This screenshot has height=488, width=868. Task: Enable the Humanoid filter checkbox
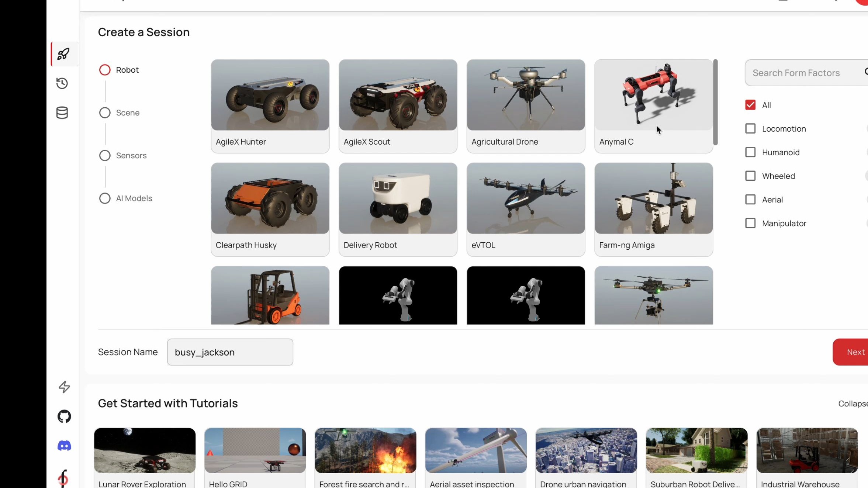pos(750,152)
